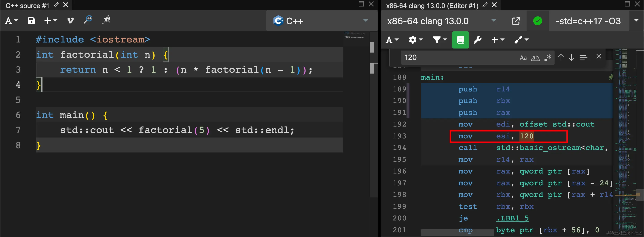The width and height of the screenshot is (644, 237).
Task: Toggle regular expression search option
Action: (x=548, y=58)
